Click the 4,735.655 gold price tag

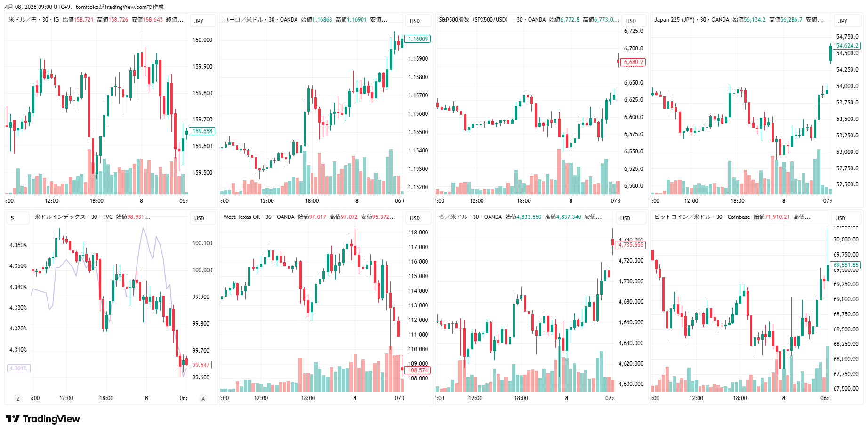pyautogui.click(x=630, y=245)
